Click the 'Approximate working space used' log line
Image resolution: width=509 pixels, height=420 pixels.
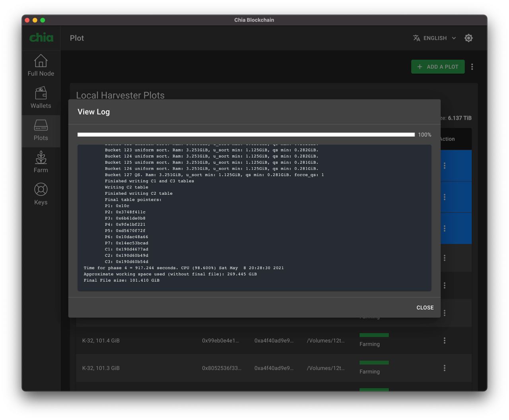point(170,274)
